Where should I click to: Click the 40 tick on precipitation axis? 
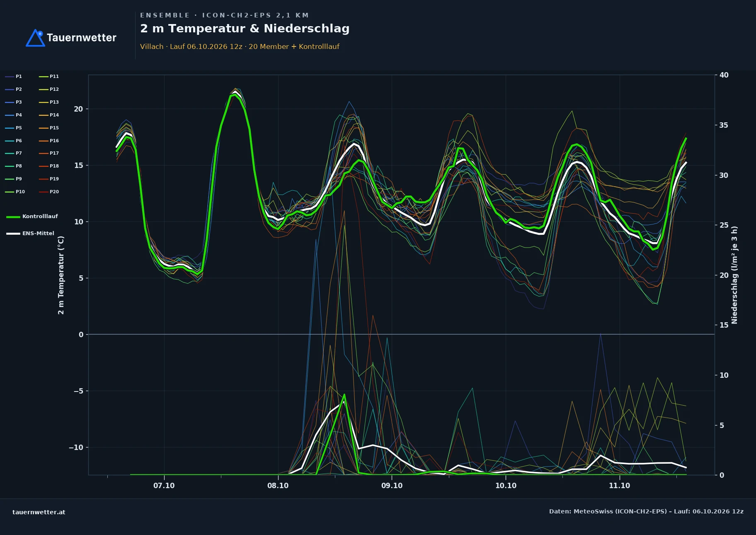tap(724, 75)
